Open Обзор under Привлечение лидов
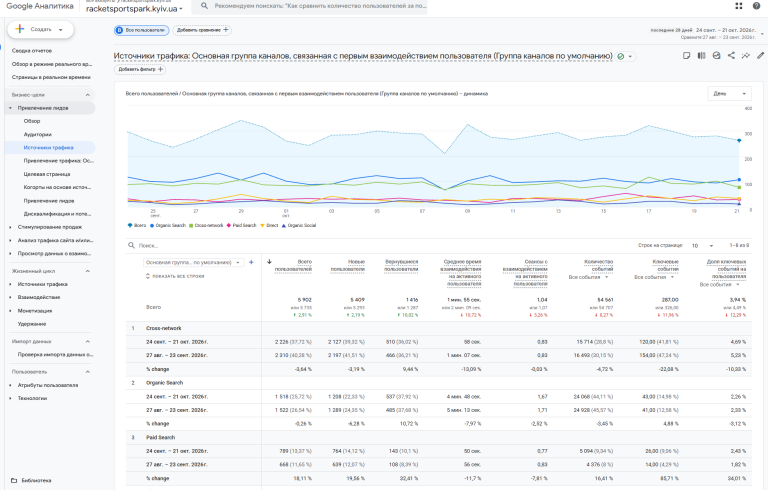768x490 pixels. point(32,121)
